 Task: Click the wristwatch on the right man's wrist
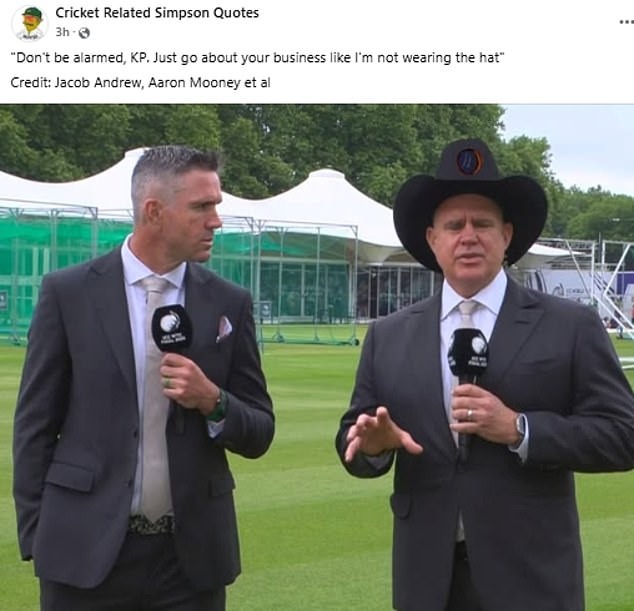520,428
